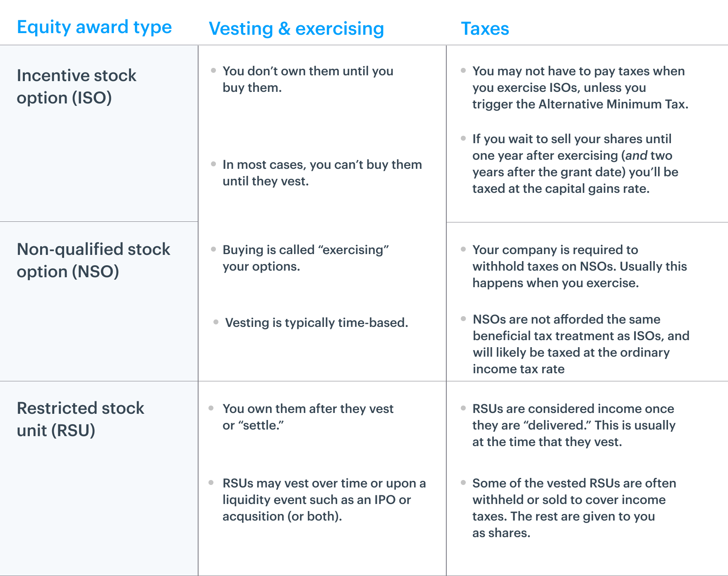Click bullet dot before 'In most cases'
The height and width of the screenshot is (576, 728).
coord(213,164)
